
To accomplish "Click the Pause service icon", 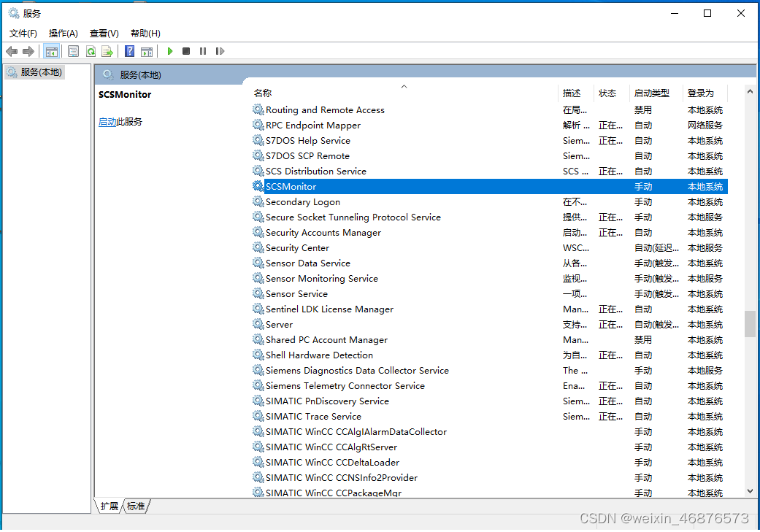I will click(x=203, y=51).
